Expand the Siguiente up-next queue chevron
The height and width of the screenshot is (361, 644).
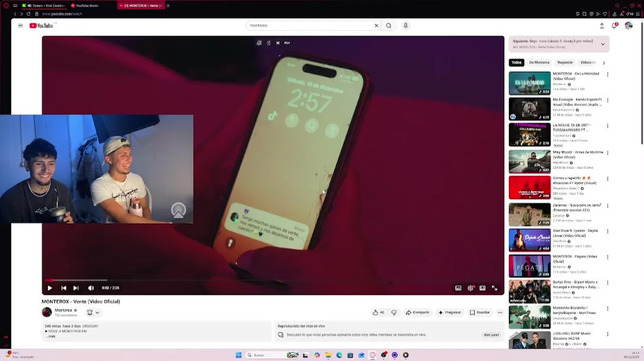point(603,44)
